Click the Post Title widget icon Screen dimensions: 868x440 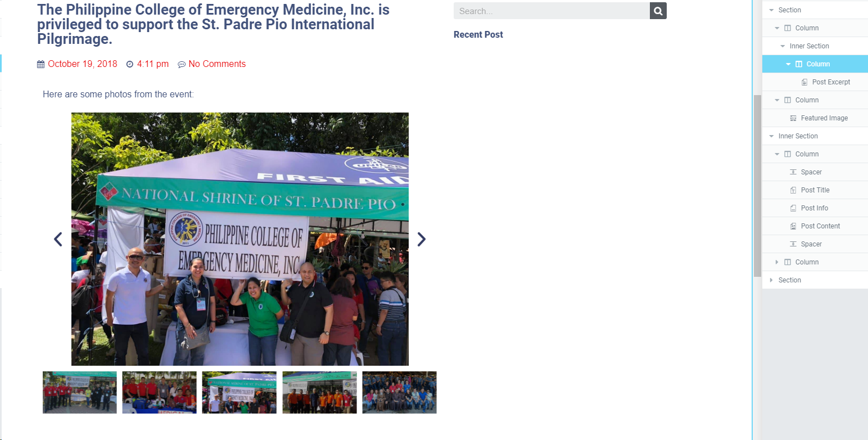[793, 190]
